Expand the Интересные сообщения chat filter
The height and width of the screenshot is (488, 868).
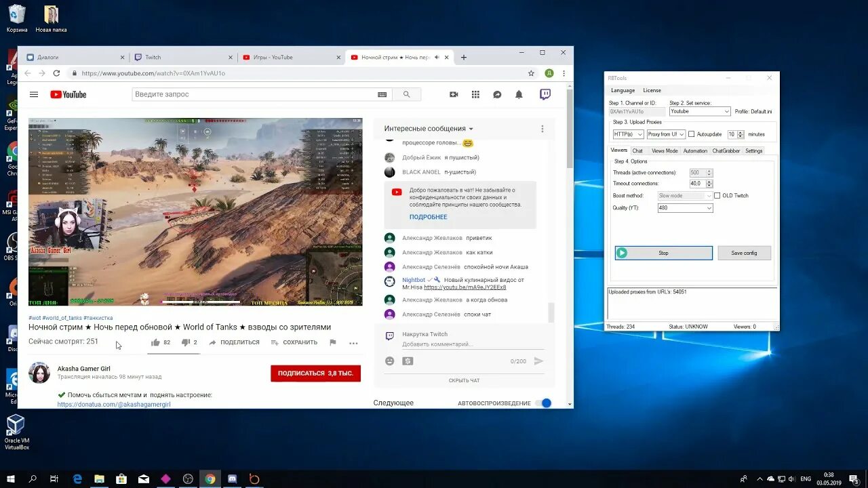pos(429,129)
